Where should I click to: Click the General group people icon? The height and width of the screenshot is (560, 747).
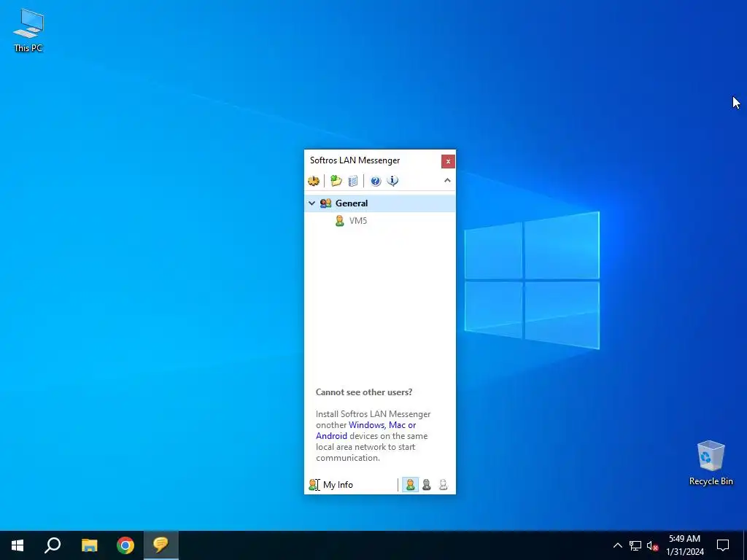pos(326,203)
